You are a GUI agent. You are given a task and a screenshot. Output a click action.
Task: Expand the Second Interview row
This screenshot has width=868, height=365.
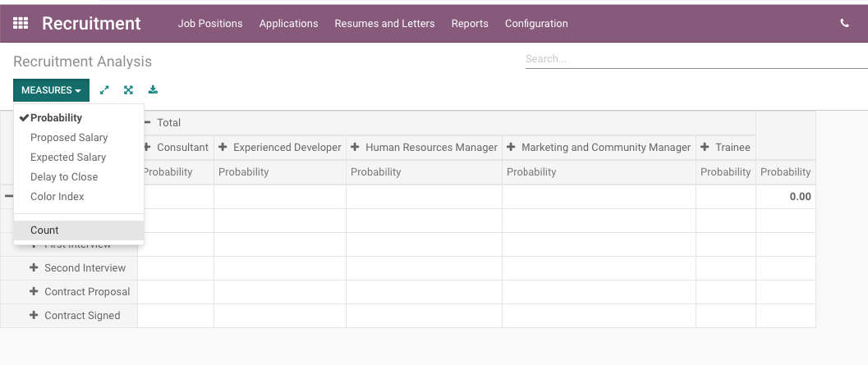[x=78, y=268]
